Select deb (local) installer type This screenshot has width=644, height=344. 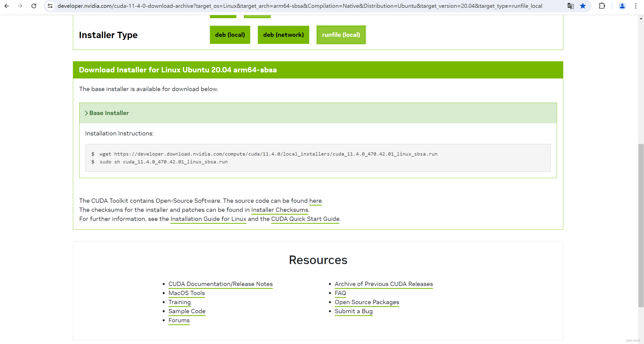[230, 35]
